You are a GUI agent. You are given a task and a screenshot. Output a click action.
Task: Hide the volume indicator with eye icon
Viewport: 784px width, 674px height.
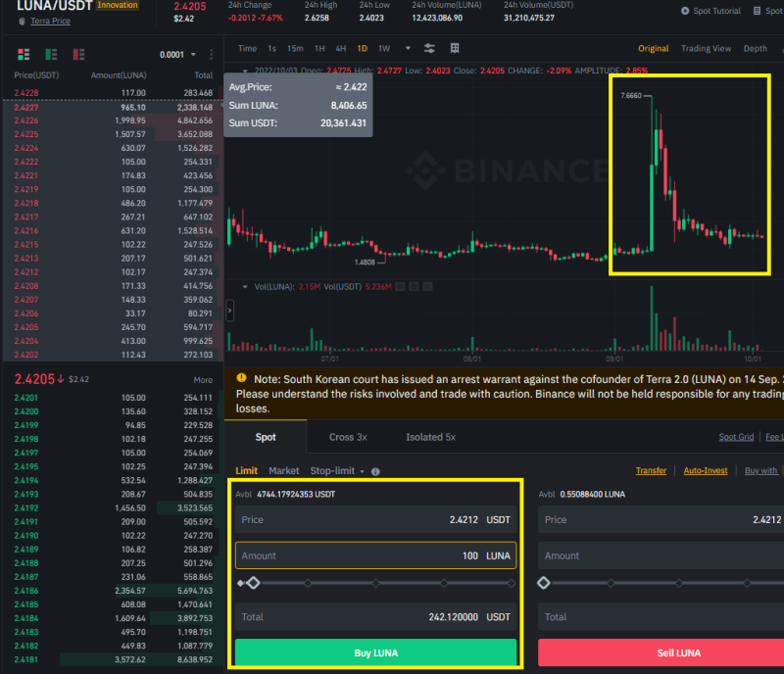(x=400, y=286)
